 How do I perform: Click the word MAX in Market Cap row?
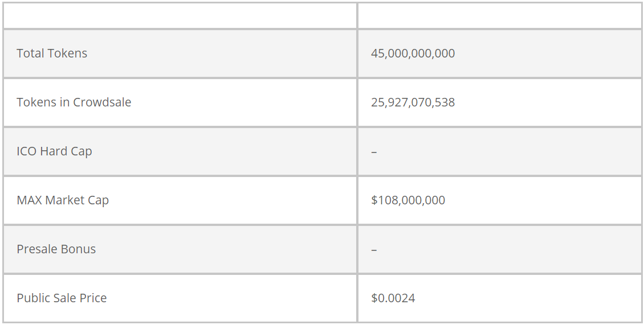29,200
